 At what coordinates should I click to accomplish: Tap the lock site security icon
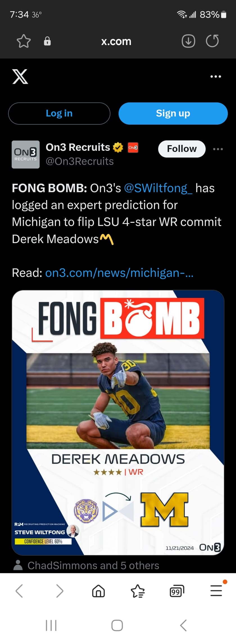pyautogui.click(x=47, y=41)
